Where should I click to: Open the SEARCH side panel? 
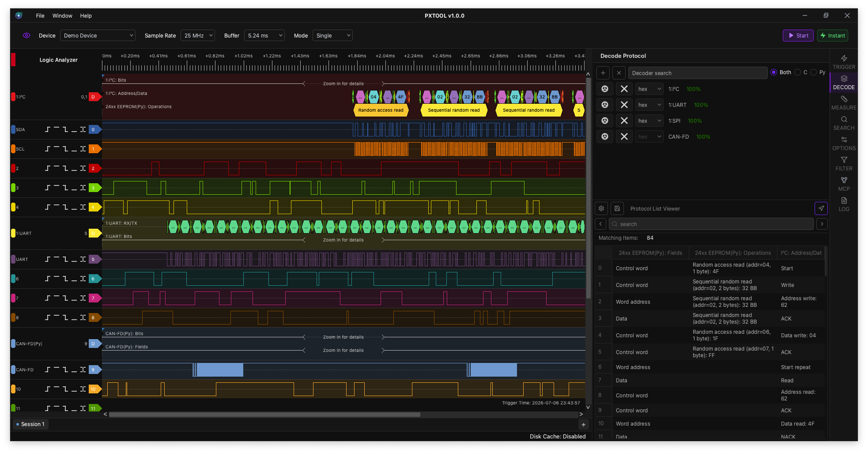click(x=844, y=123)
